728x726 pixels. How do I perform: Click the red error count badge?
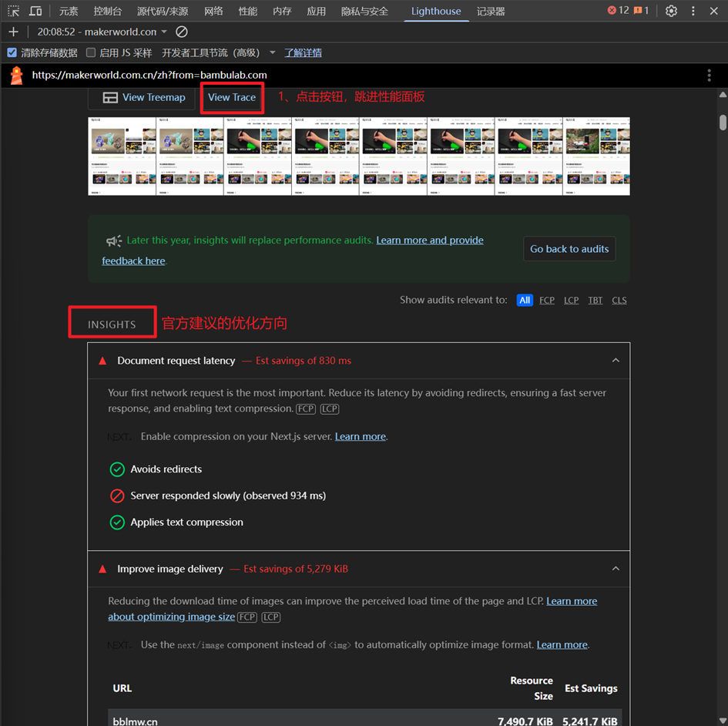pos(618,10)
